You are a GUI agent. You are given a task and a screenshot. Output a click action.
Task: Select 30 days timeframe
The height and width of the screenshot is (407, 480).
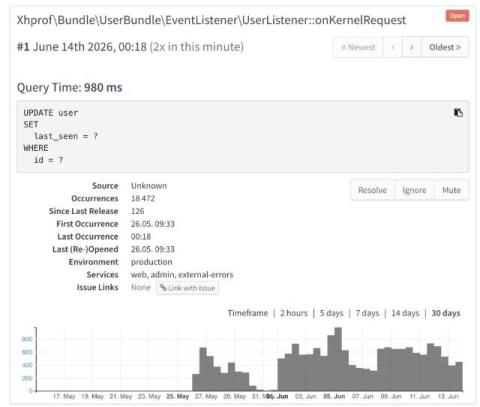446,313
